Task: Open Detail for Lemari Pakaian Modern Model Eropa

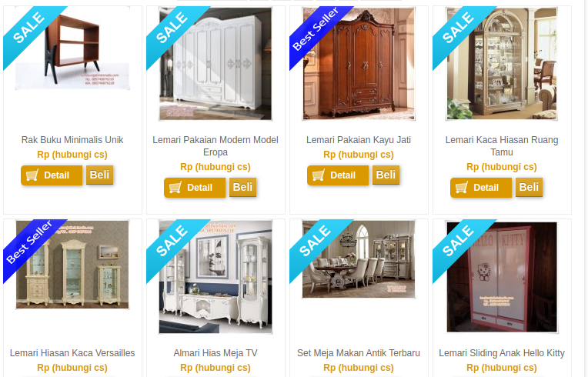Action: tap(195, 188)
